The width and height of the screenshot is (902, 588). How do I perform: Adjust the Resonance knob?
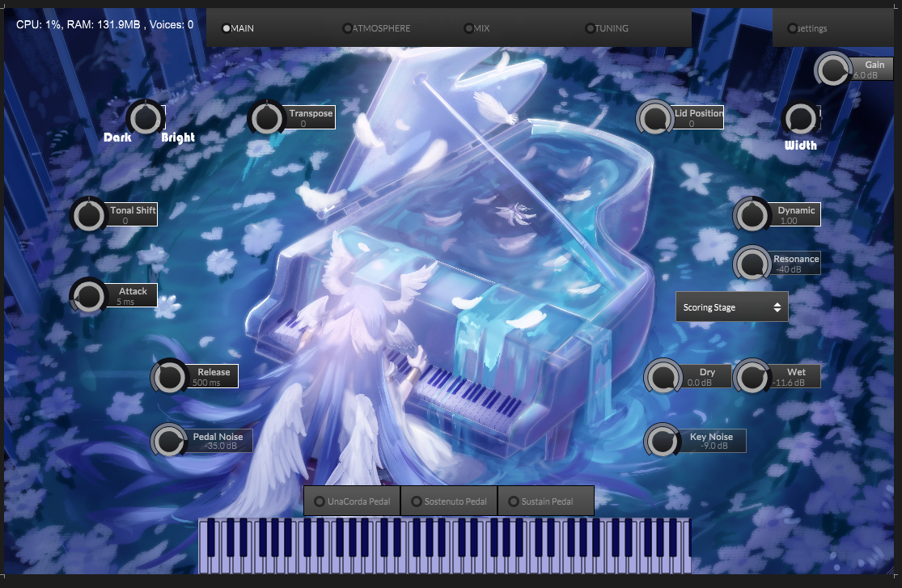(752, 264)
